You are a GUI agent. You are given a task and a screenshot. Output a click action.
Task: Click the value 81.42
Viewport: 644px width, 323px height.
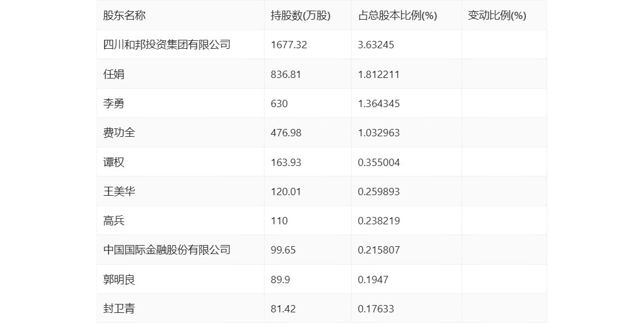(x=283, y=308)
